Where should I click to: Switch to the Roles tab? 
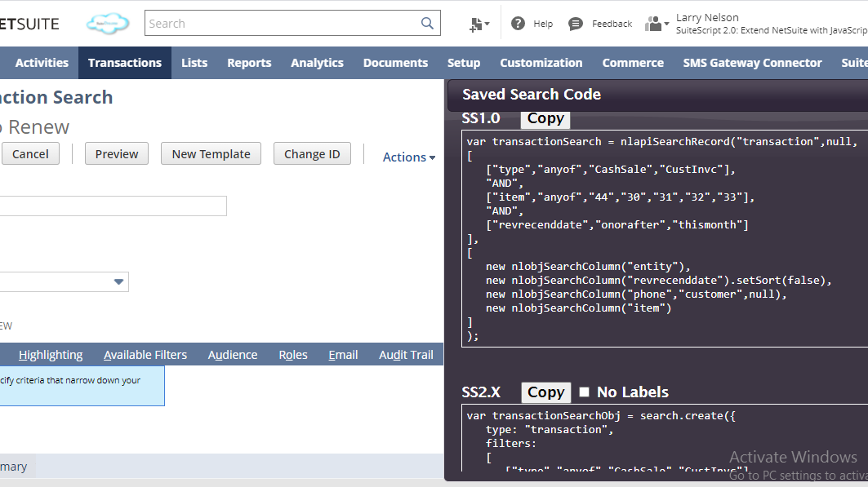(293, 355)
